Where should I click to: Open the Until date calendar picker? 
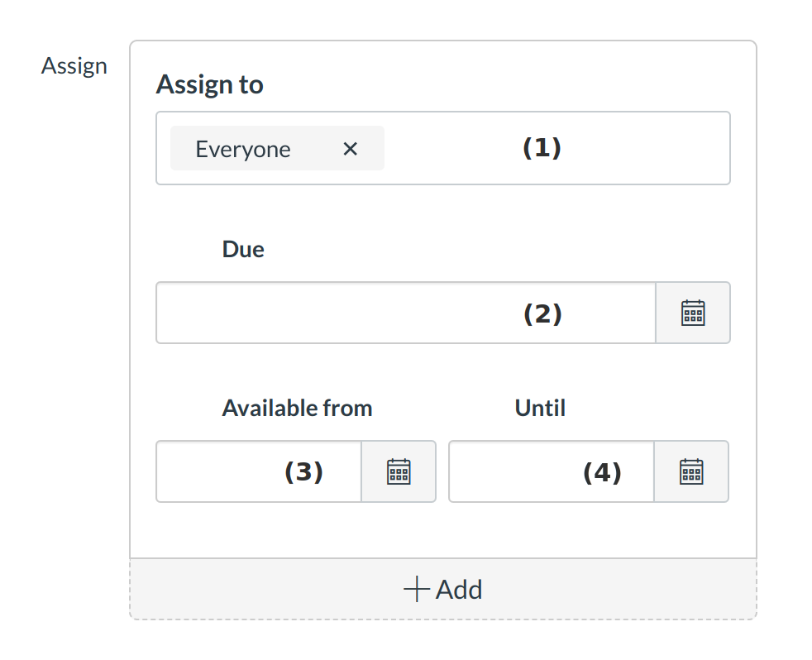coord(691,471)
